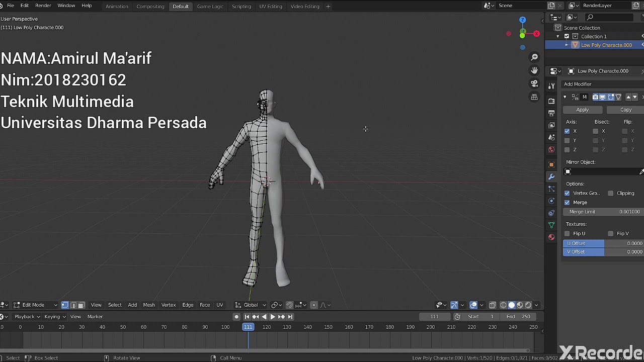Screen dimensions: 644x362
Task: Toggle modifier edit mode display icon
Action: pyautogui.click(x=610, y=97)
